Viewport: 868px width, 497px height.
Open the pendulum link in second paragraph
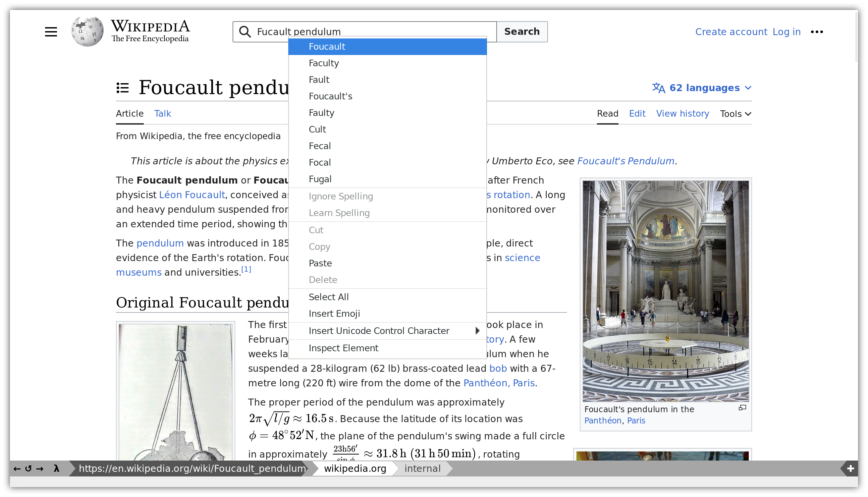160,244
